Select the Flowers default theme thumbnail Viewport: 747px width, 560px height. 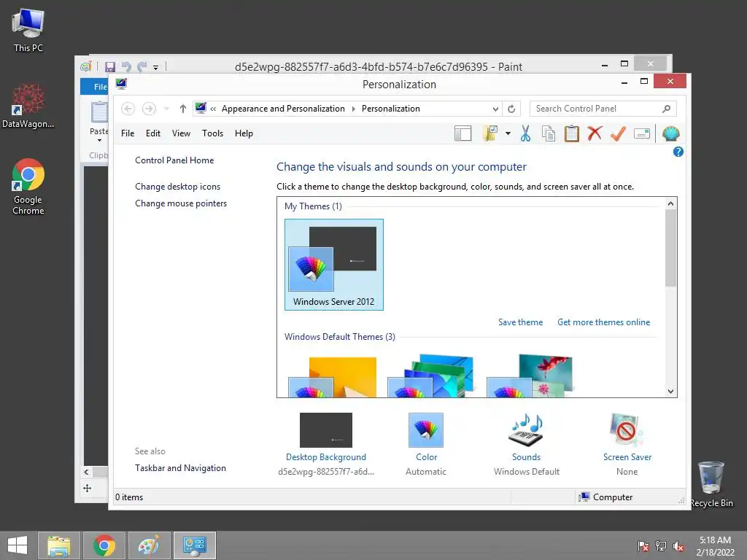pos(530,376)
